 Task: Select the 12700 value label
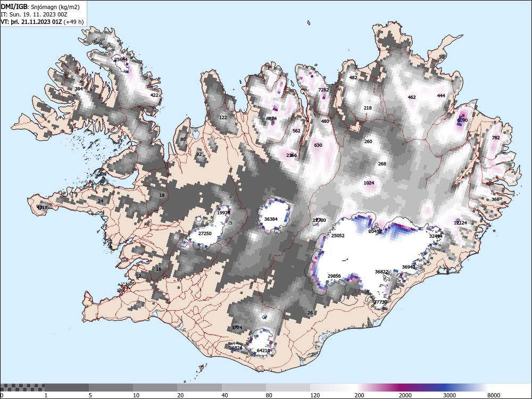pyautogui.click(x=319, y=220)
